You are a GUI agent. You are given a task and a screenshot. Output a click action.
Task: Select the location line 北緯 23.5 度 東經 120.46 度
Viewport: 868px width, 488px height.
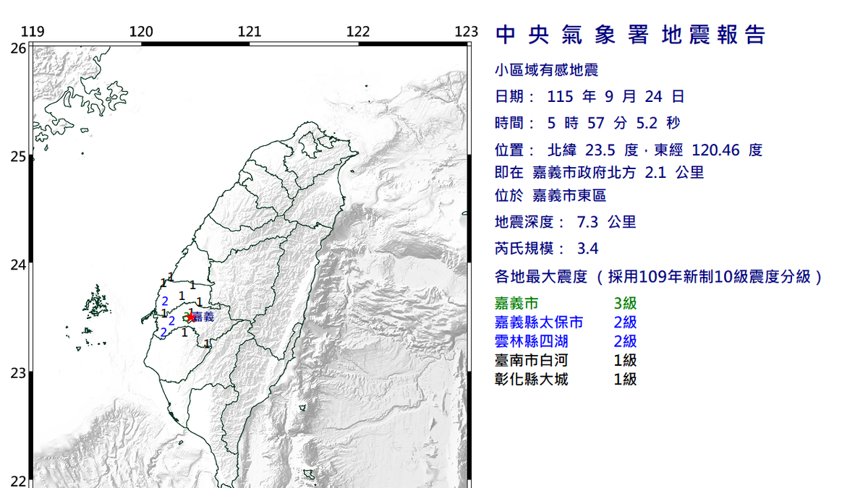coord(629,150)
